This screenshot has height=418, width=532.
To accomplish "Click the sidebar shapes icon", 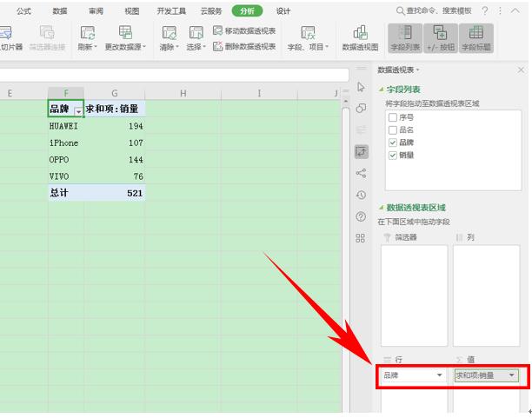I will click(x=361, y=109).
